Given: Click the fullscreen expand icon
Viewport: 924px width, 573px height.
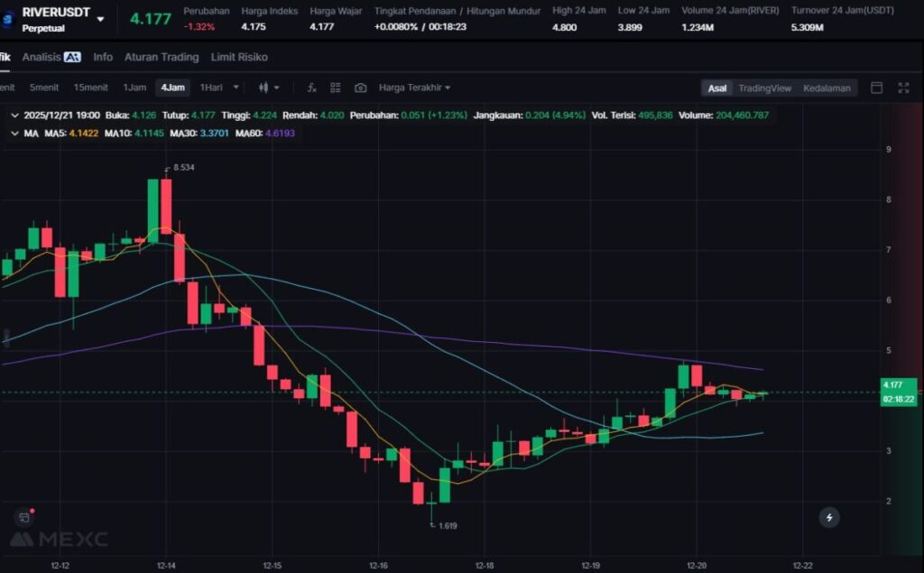Looking at the screenshot, I should (x=903, y=88).
